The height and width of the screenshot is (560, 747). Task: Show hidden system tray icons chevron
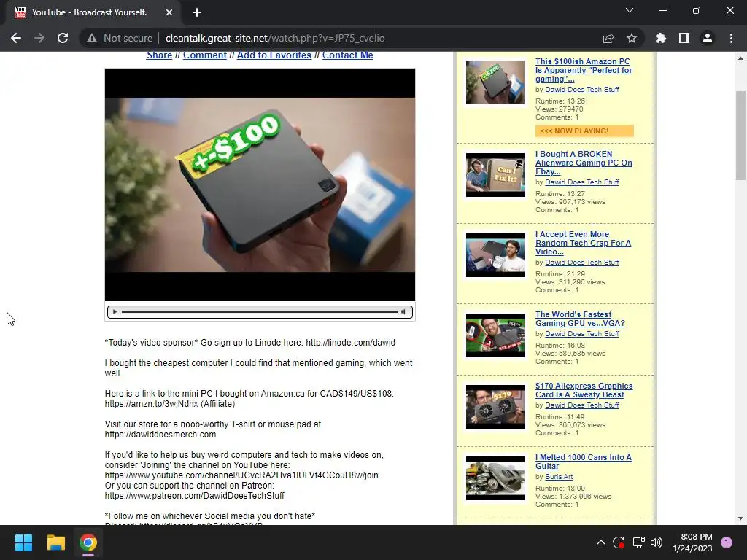(x=601, y=542)
